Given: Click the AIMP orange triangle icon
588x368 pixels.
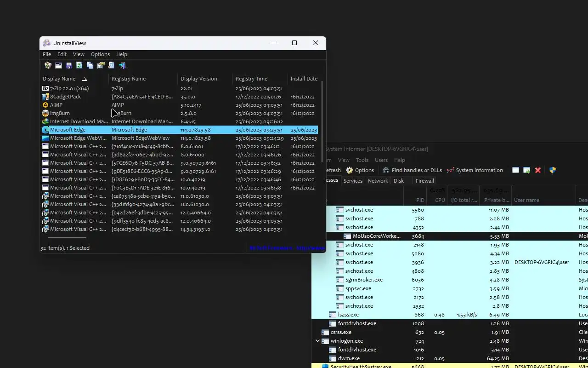Looking at the screenshot, I should tap(45, 105).
